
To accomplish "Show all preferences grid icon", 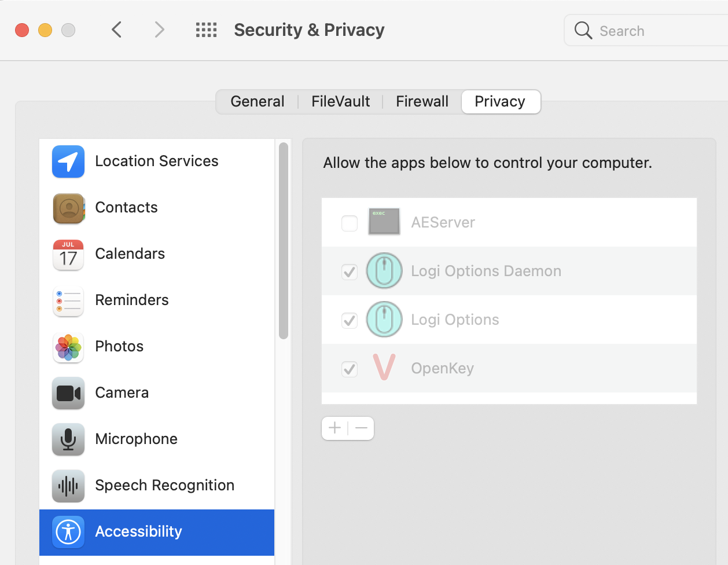I will point(206,30).
